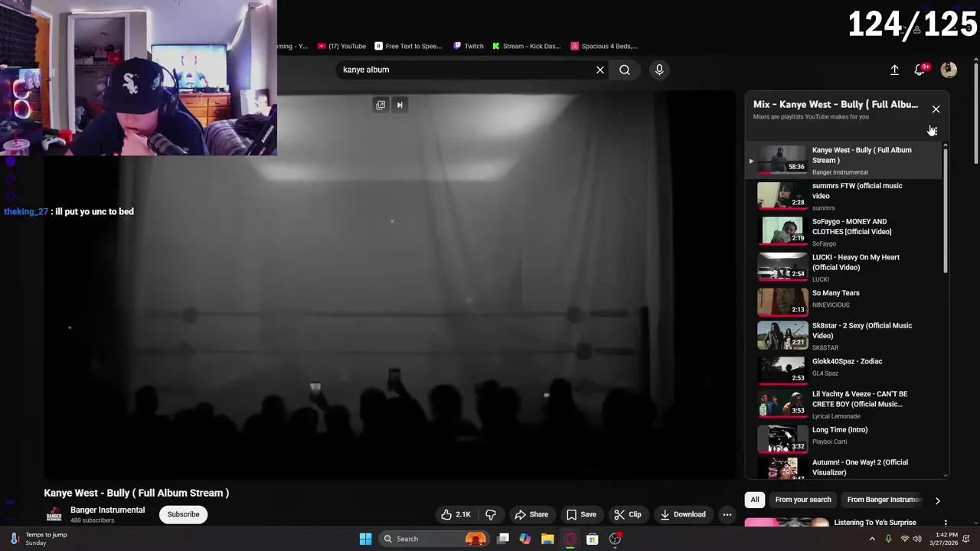Close the Mix playlist panel

tap(936, 109)
